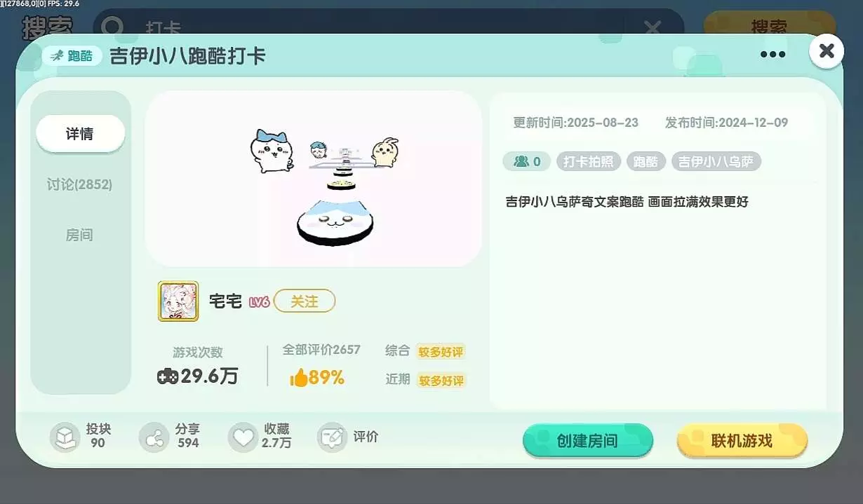The width and height of the screenshot is (863, 504).
Task: Tap the 收藏 heart icon
Action: (243, 437)
